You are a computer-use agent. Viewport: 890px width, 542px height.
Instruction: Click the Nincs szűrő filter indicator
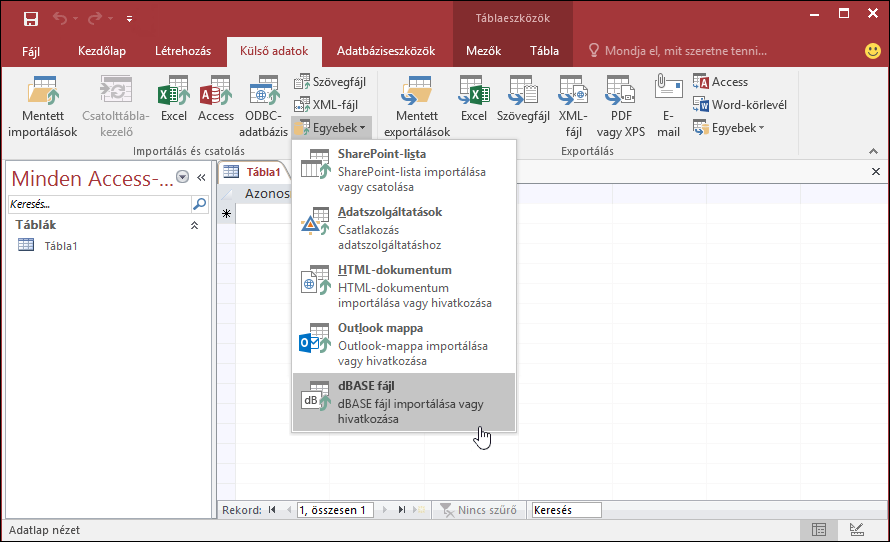point(478,510)
